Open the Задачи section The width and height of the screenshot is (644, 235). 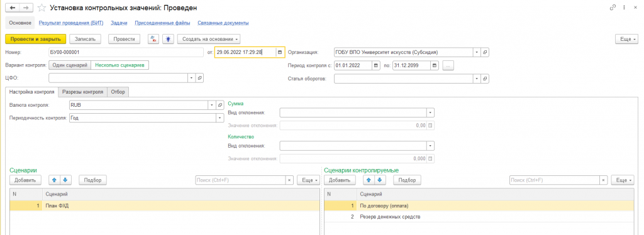[119, 23]
